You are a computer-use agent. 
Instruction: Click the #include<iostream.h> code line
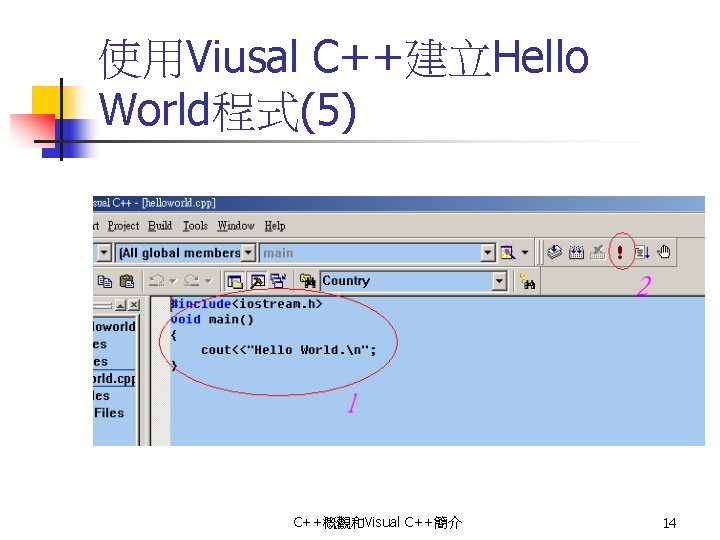point(247,304)
